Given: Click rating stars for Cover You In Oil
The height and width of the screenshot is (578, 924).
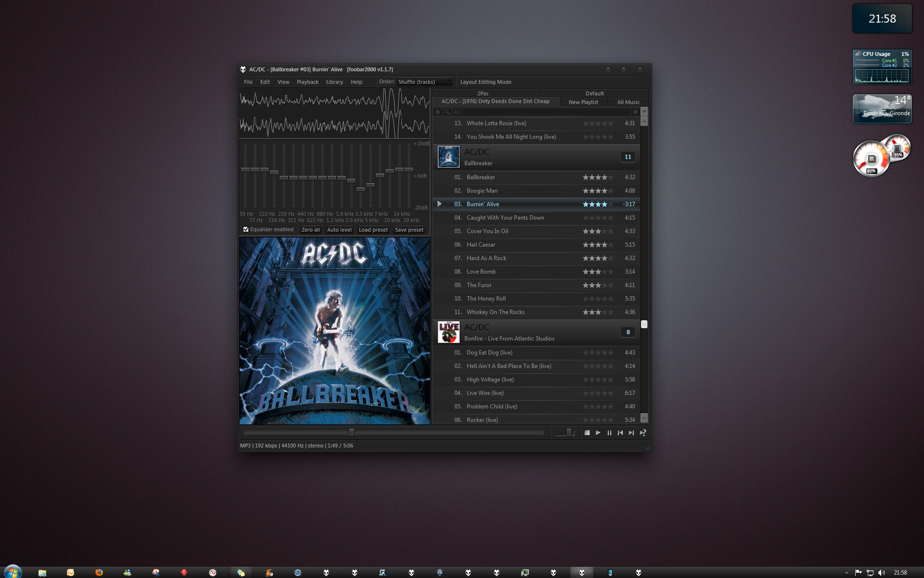Looking at the screenshot, I should tap(598, 231).
